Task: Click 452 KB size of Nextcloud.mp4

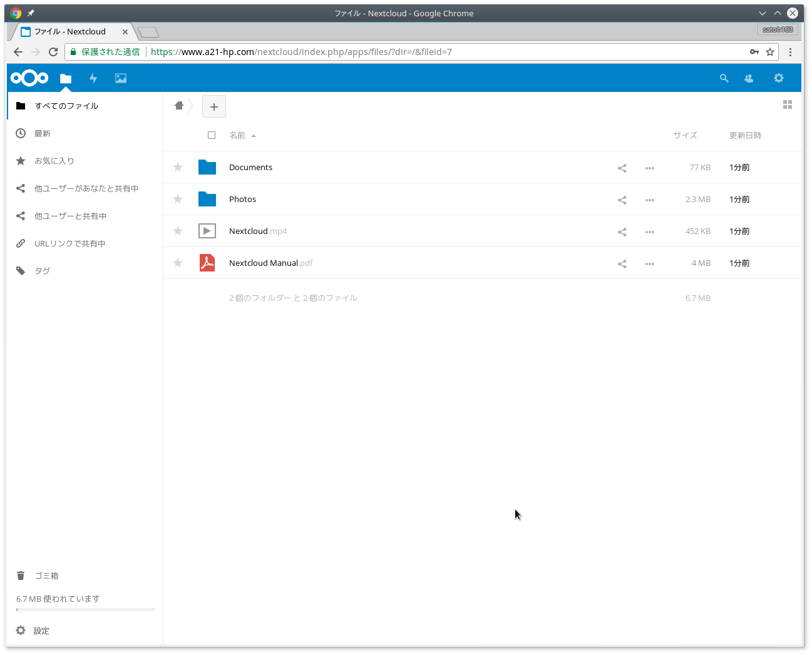Action: [698, 231]
